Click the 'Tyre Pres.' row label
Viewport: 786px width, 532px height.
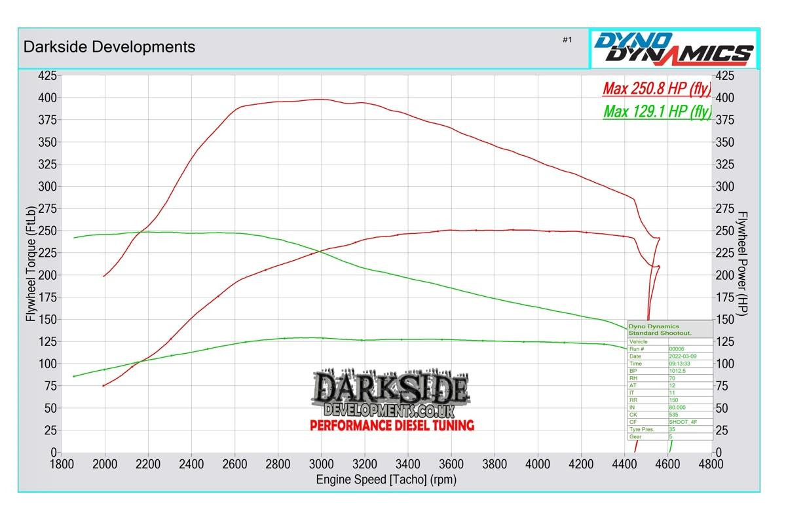642,429
